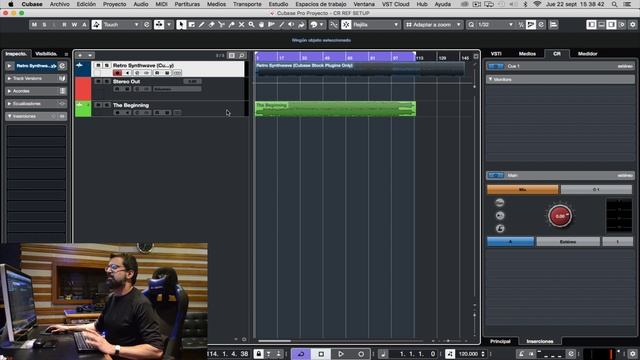This screenshot has height=360, width=640.
Task: Click the blue A source button
Action: 510,242
